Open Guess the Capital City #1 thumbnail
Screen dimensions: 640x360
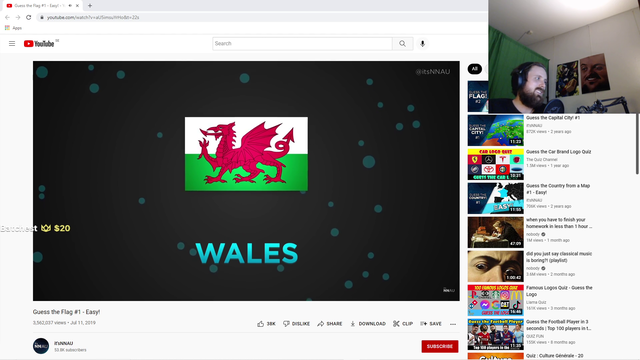click(x=496, y=130)
